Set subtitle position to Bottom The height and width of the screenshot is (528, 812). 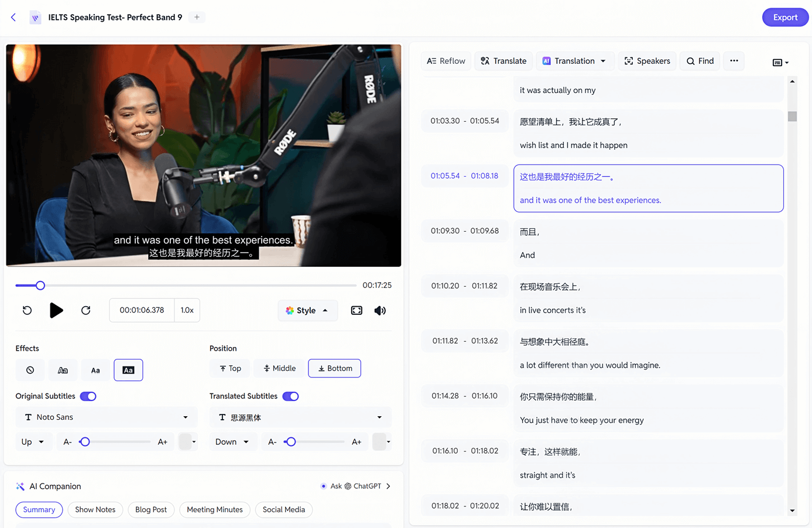[335, 368]
